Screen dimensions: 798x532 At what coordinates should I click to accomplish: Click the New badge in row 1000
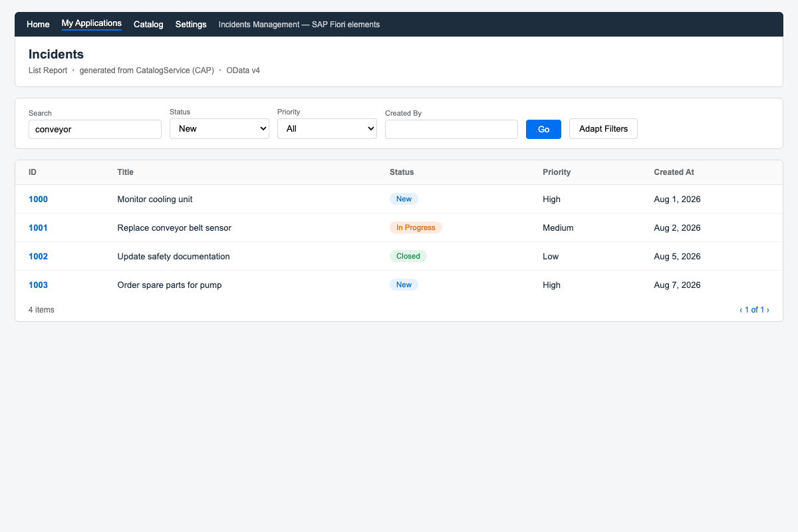point(404,199)
